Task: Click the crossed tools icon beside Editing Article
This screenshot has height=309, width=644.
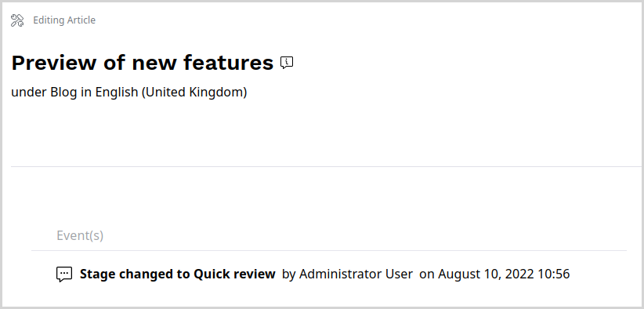Action: (x=17, y=20)
